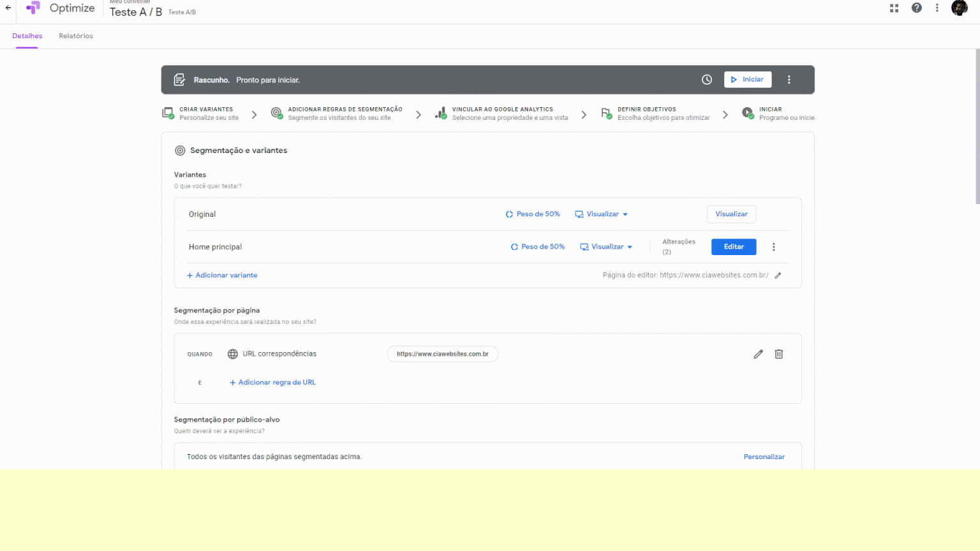Screen dimensions: 980x551
Task: Add a variant via Adicionar variante link
Action: 222,275
